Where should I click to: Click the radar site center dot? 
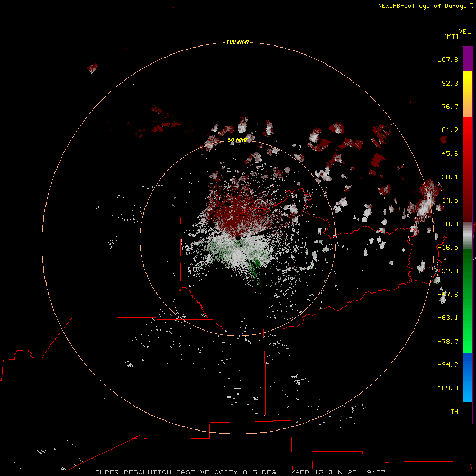pyautogui.click(x=238, y=237)
